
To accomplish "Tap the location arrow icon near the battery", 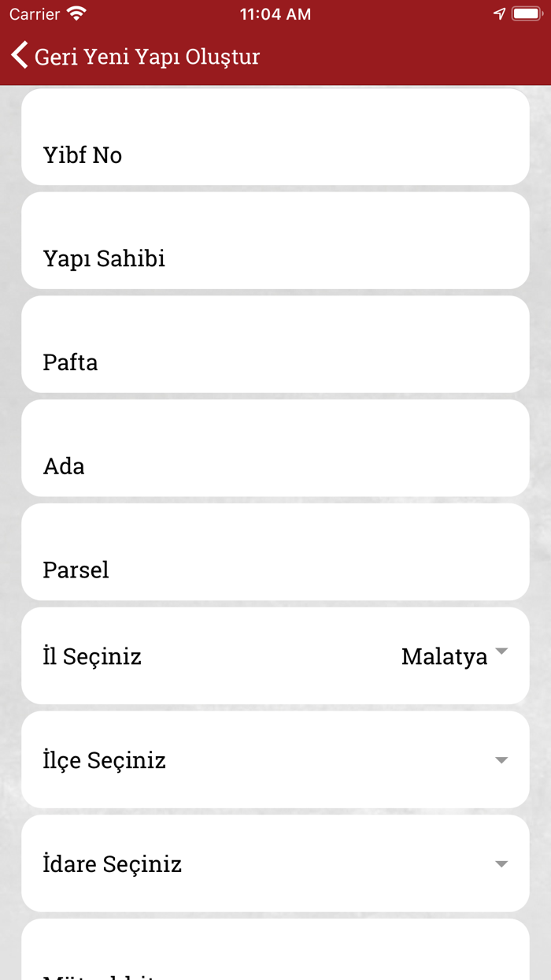I will click(x=498, y=13).
